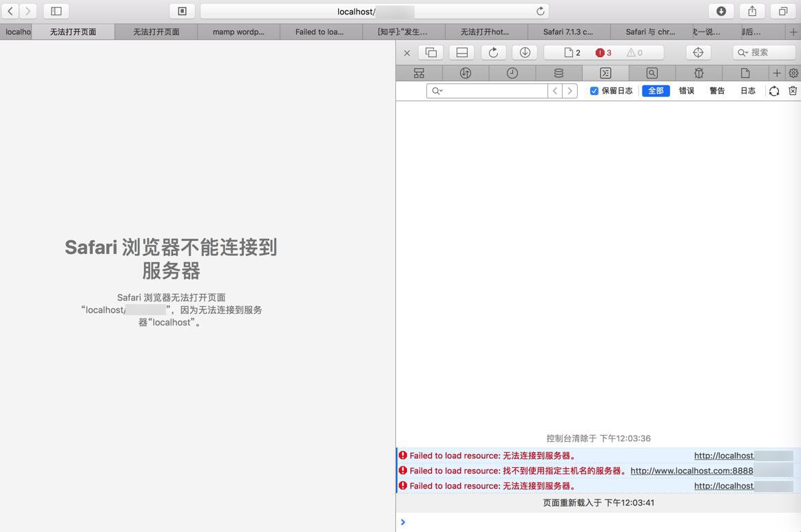Screen dimensions: 801x532
Task: Click the Safari address bar
Action: tap(375, 11)
